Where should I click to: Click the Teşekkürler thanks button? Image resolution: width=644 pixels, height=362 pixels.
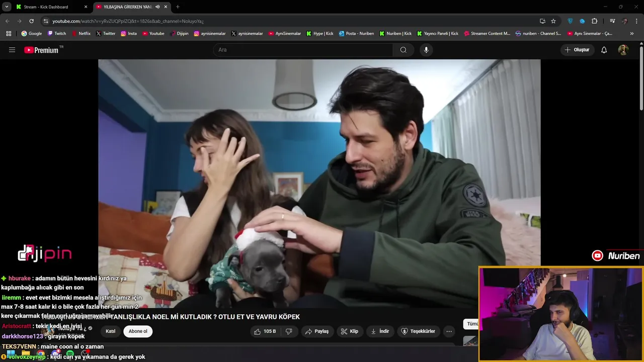pyautogui.click(x=418, y=331)
